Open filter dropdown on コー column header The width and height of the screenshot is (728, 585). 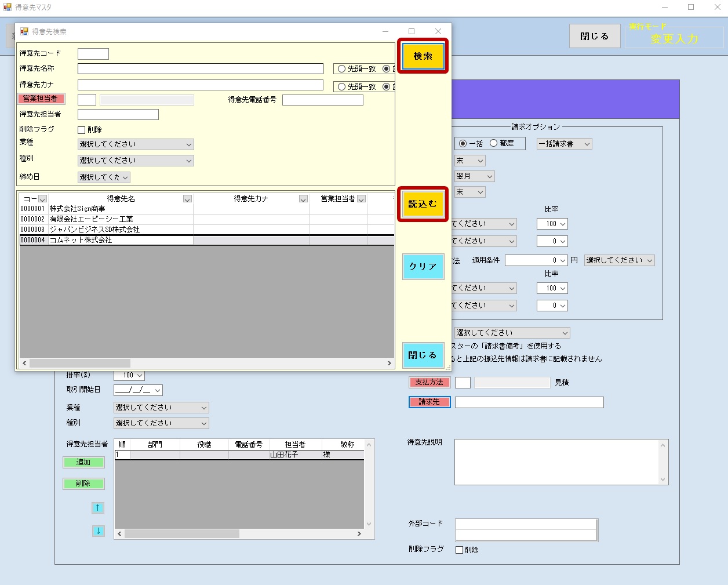click(x=42, y=199)
